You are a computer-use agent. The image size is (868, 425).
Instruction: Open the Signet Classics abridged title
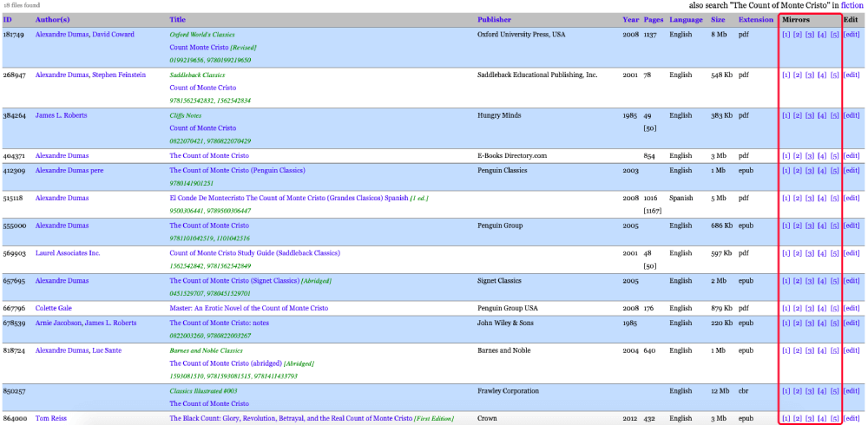pos(234,280)
